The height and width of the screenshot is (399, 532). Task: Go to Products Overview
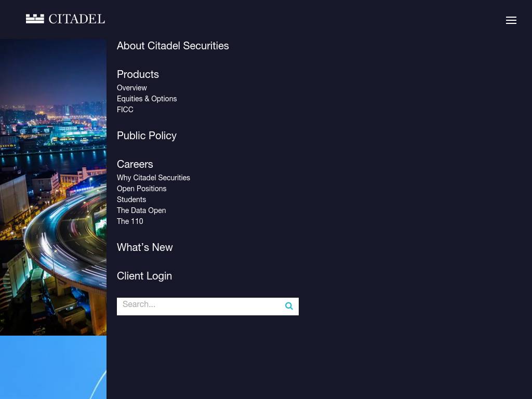click(x=132, y=88)
